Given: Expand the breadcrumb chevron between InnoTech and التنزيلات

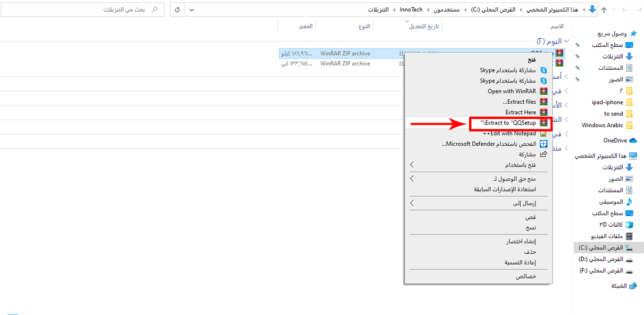Looking at the screenshot, I should (x=394, y=9).
